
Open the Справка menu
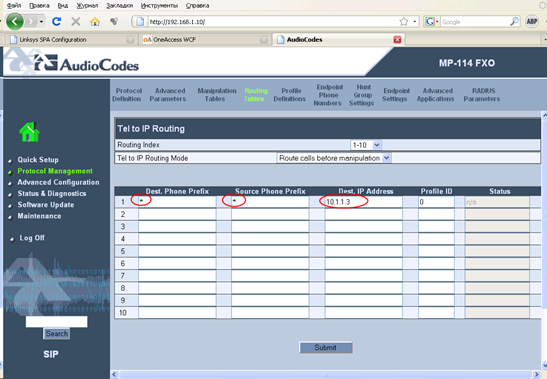(197, 5)
